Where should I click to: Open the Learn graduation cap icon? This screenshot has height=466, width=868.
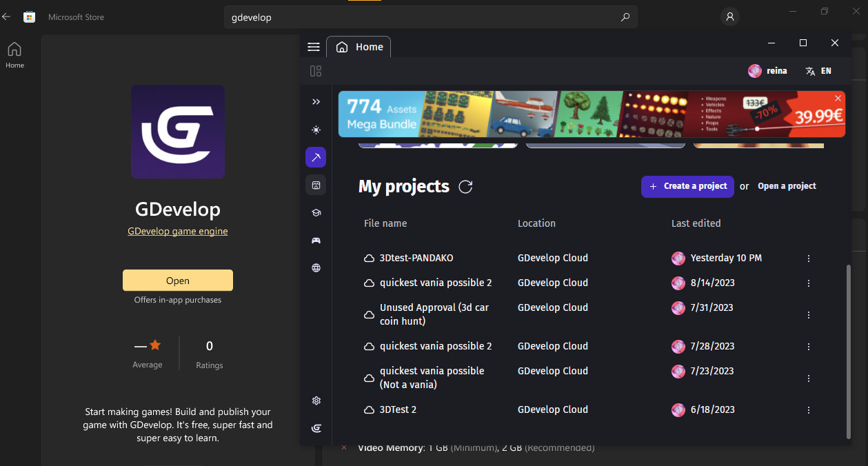coord(316,212)
